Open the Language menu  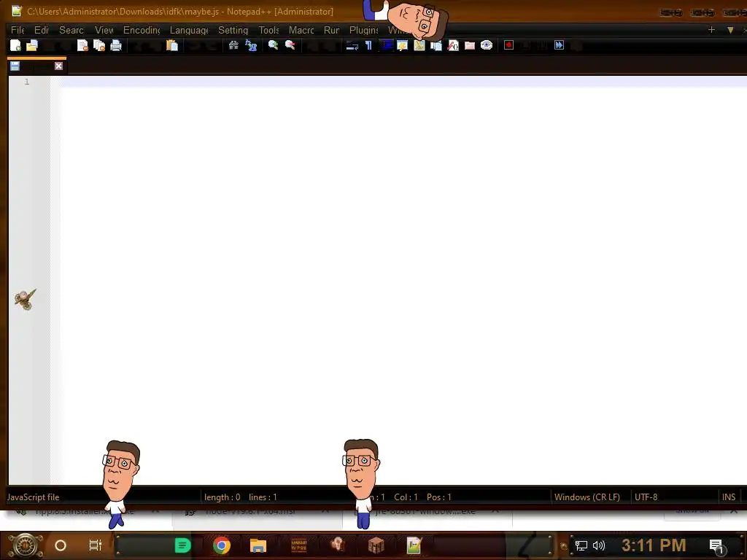click(189, 30)
